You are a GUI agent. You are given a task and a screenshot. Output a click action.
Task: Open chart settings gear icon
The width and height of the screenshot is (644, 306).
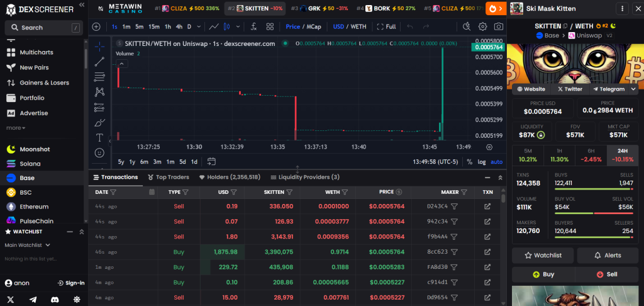pos(482,26)
